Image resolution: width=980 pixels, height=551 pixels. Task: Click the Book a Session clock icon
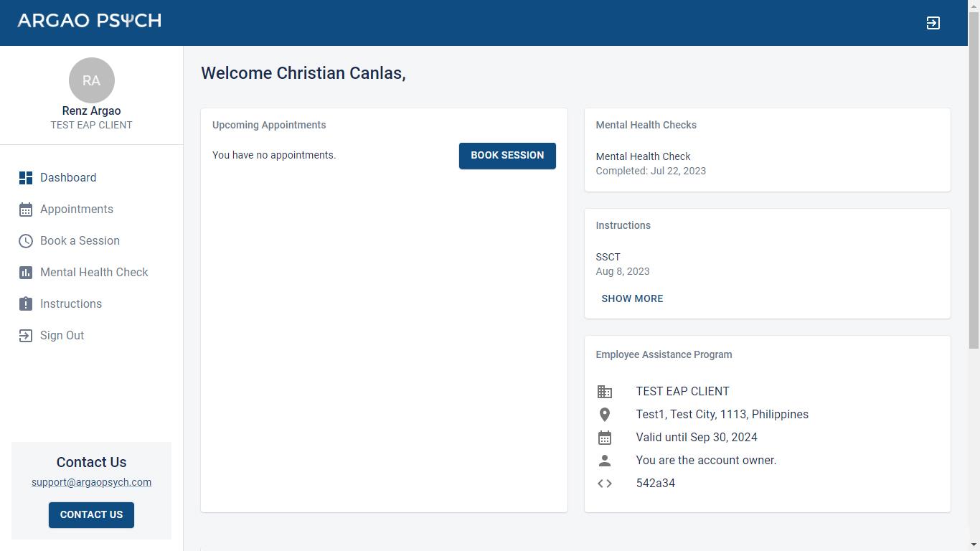pyautogui.click(x=26, y=241)
